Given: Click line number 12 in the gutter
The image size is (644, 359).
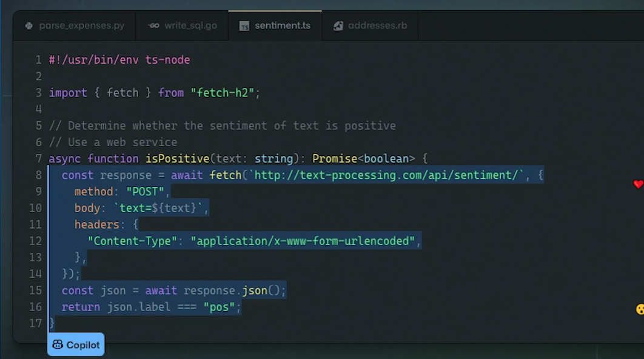Looking at the screenshot, I should (35, 241).
